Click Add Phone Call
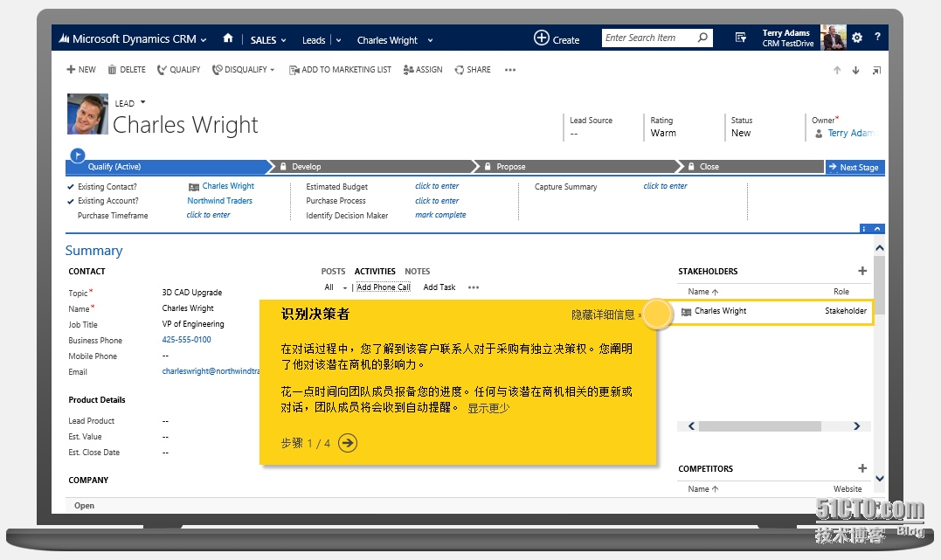941x560 pixels. (x=384, y=287)
